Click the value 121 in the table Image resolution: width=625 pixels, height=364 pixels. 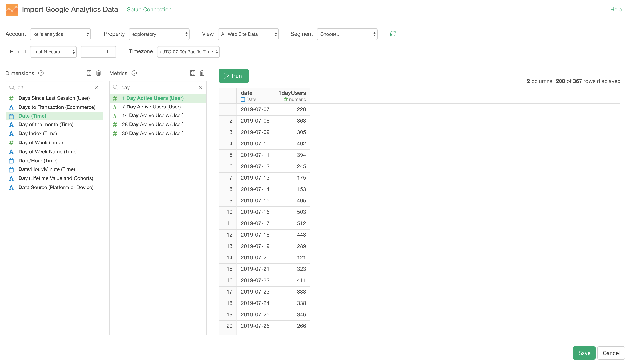point(301,258)
